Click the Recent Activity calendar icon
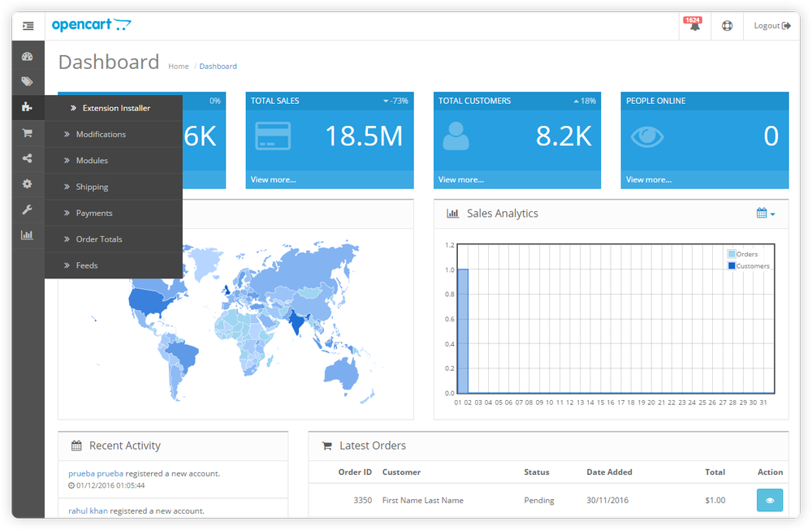 [76, 446]
